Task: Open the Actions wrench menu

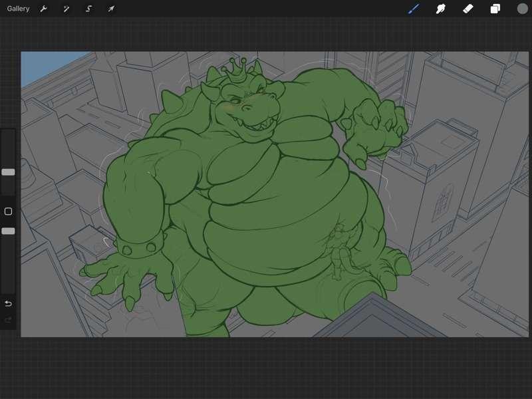Action: point(43,9)
